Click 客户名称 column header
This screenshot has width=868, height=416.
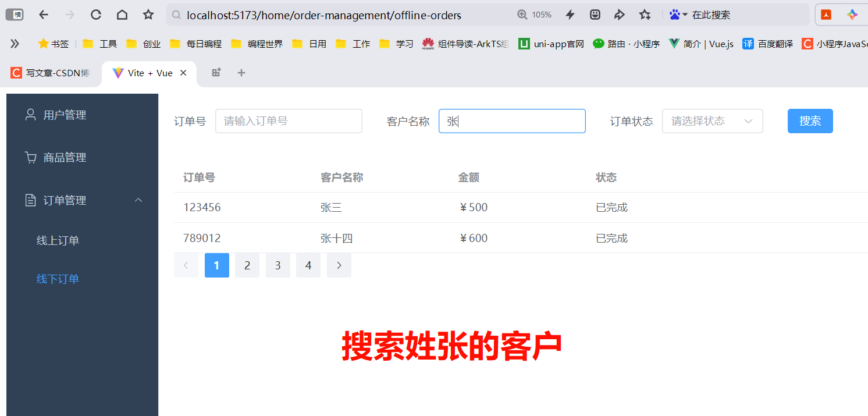pos(342,177)
